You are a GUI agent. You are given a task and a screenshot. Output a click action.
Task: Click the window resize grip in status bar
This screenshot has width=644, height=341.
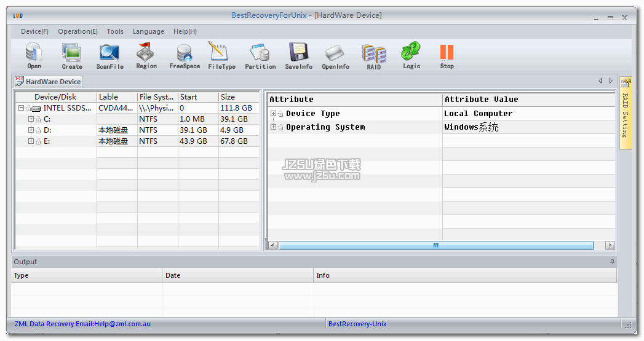628,325
